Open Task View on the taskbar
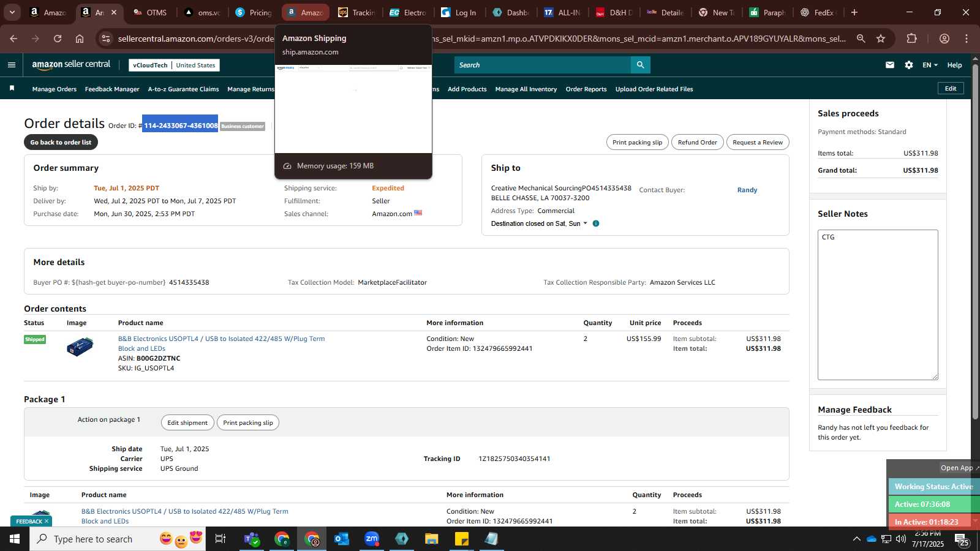The height and width of the screenshot is (551, 980). [x=221, y=539]
